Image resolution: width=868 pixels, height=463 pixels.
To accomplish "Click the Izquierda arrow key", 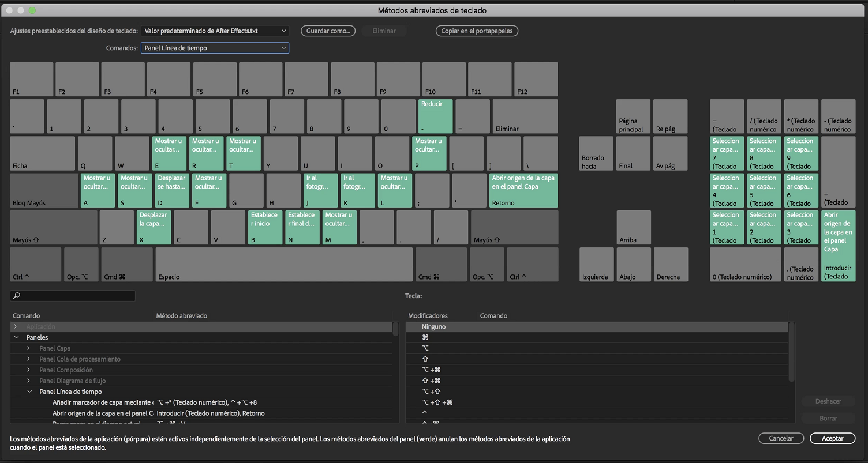I will pyautogui.click(x=596, y=265).
